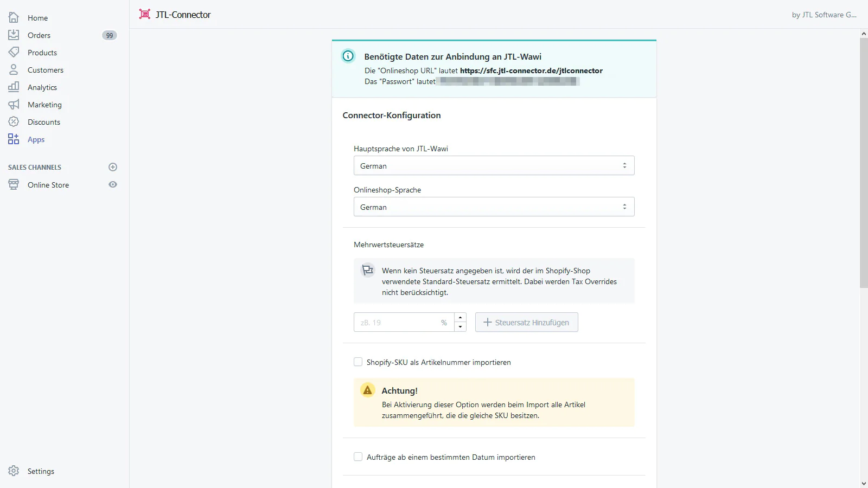Click the by JTL Software developer link
Screen dimensions: 868x488
coord(824,15)
